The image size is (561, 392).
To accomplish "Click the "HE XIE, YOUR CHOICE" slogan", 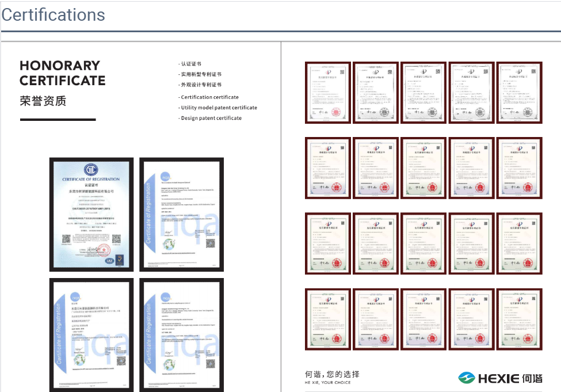I will [327, 382].
